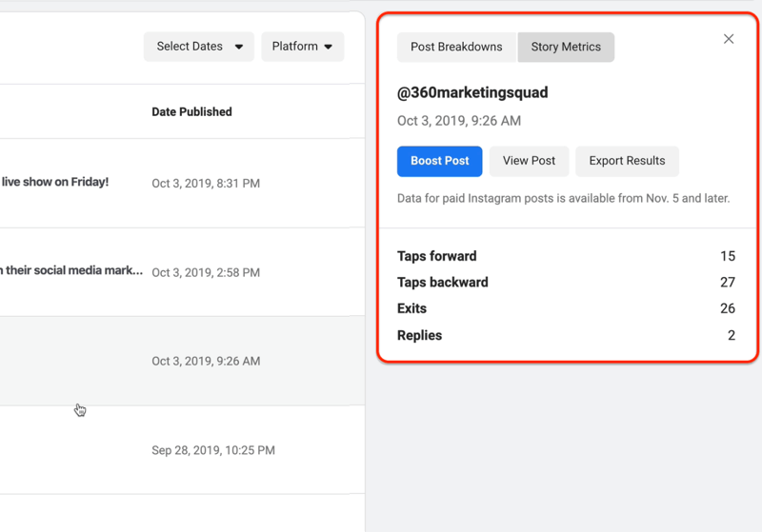Switch to the Story Metrics tab
This screenshot has height=532, width=762.
(x=566, y=47)
